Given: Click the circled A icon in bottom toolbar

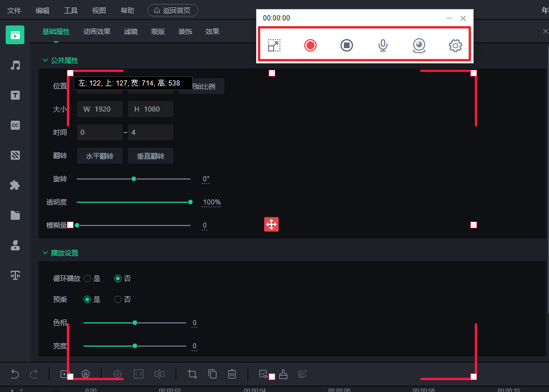Looking at the screenshot, I should pyautogui.click(x=85, y=374).
